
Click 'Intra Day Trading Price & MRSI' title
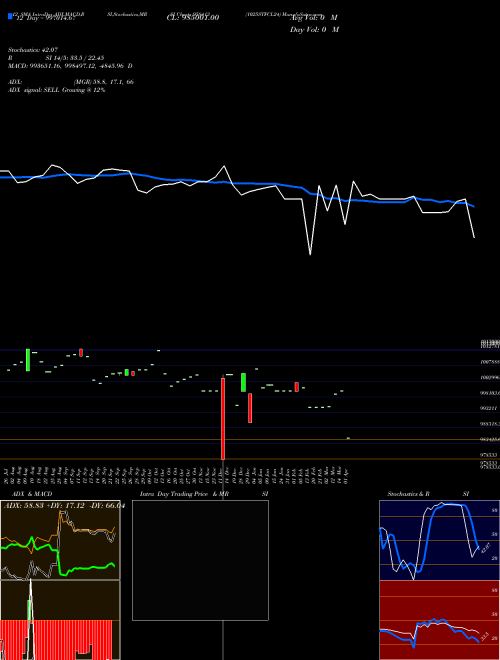[x=204, y=494]
